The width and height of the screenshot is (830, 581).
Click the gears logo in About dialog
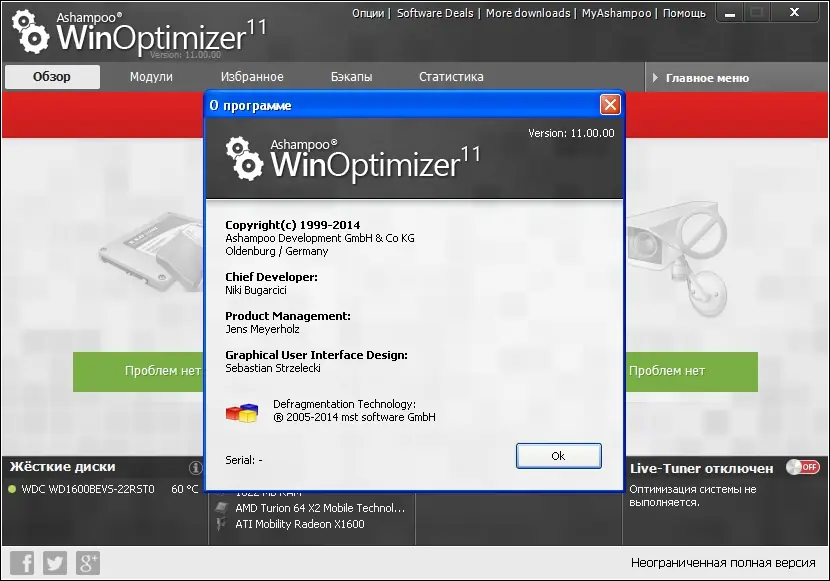[x=244, y=159]
